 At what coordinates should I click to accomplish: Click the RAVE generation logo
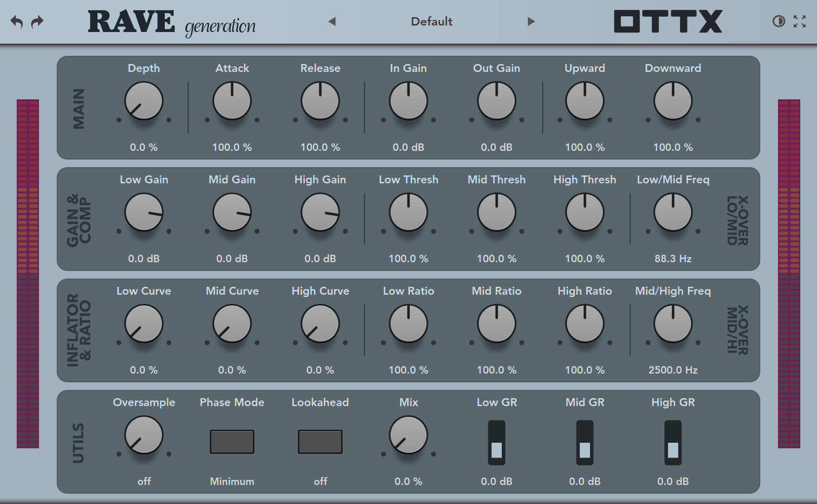[172, 22]
